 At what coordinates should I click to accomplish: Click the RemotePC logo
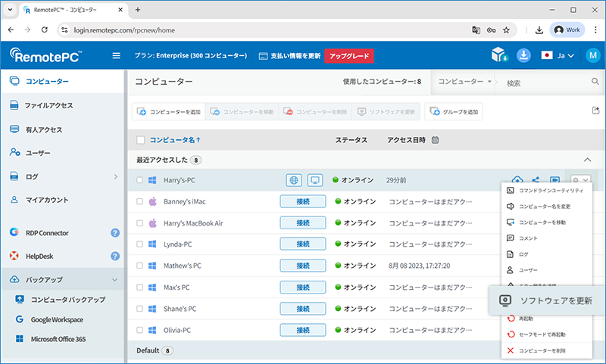[x=45, y=55]
